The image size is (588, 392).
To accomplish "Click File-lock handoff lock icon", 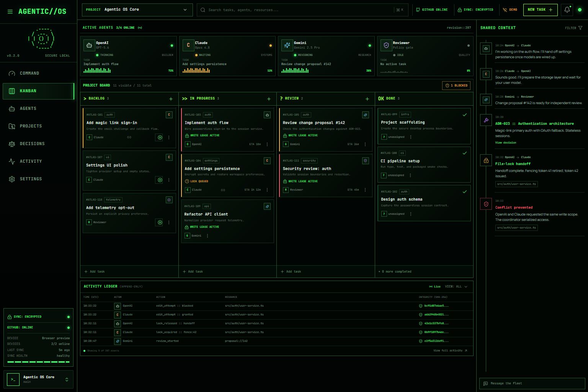I will 486,160.
